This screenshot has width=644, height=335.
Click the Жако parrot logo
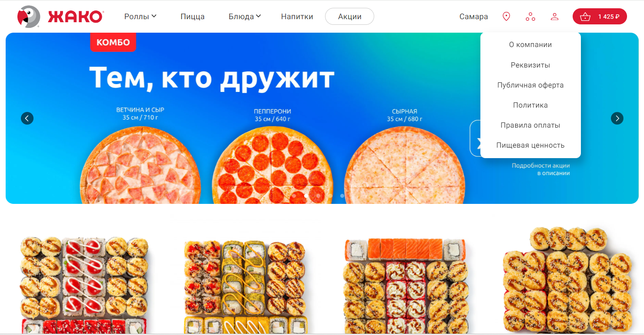click(60, 17)
